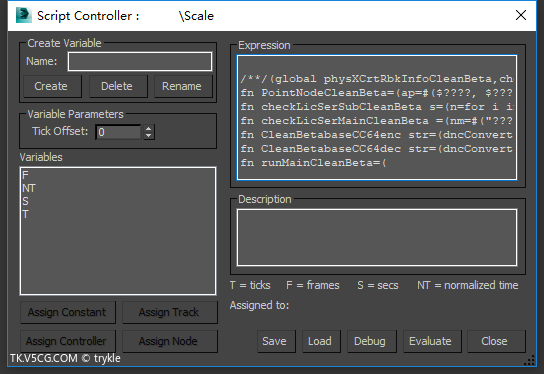Click the Close button at the bottom

(496, 341)
